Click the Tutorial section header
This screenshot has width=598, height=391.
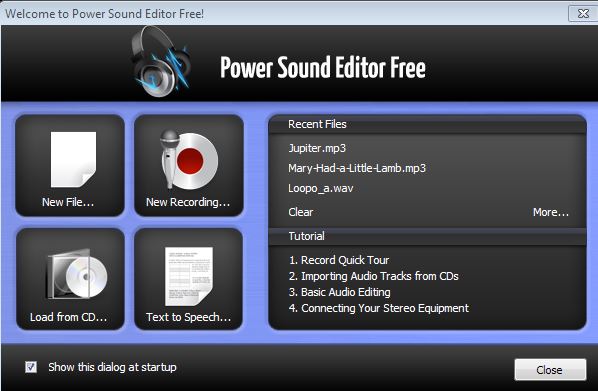tap(427, 236)
